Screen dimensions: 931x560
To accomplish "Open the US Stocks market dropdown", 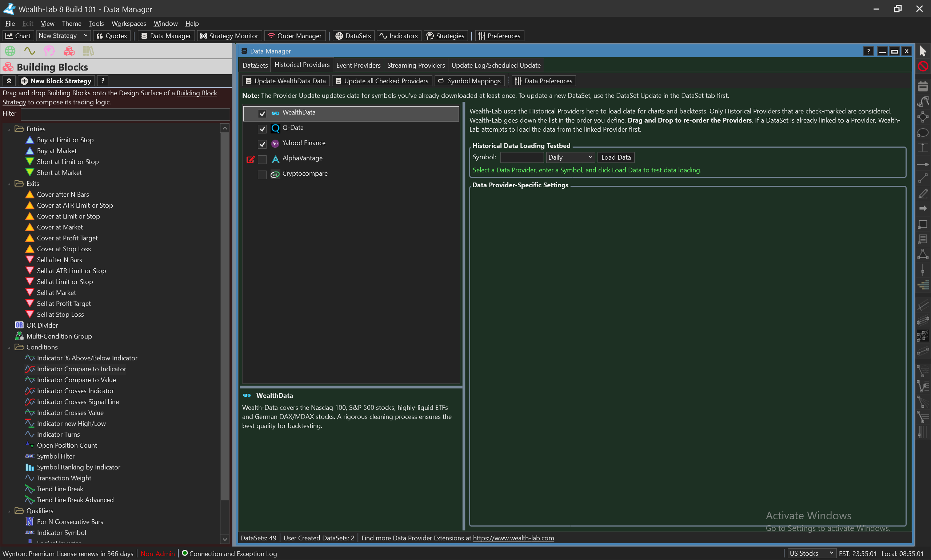I will pos(811,553).
